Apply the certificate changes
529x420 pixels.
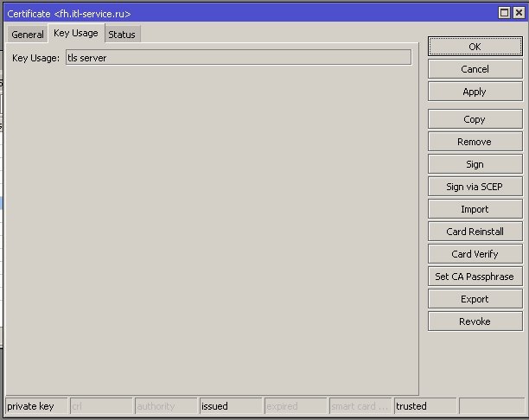475,92
